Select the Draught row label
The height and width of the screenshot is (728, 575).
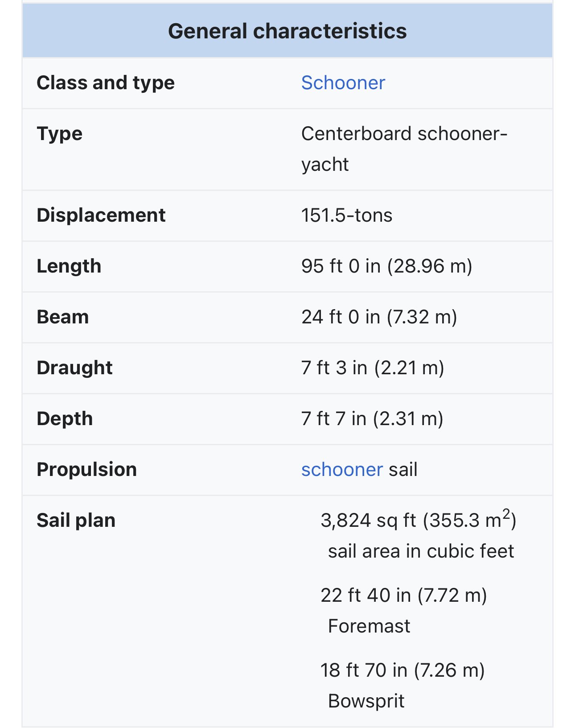tap(74, 368)
